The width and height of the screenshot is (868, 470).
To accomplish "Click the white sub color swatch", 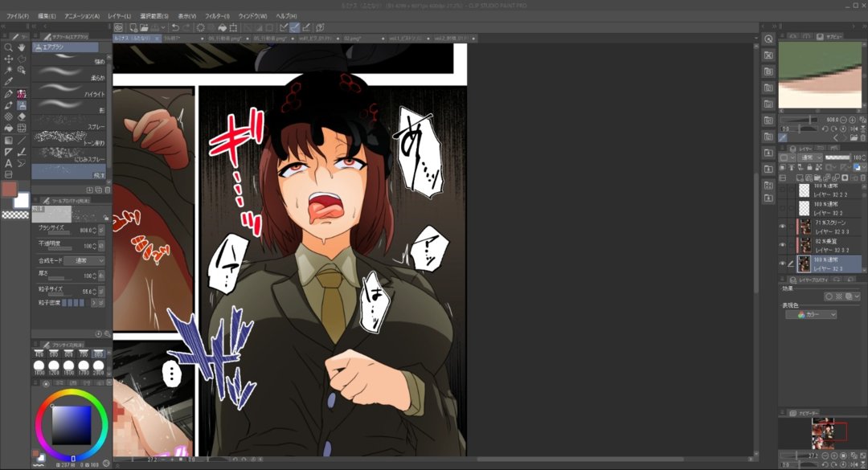I will tap(23, 200).
